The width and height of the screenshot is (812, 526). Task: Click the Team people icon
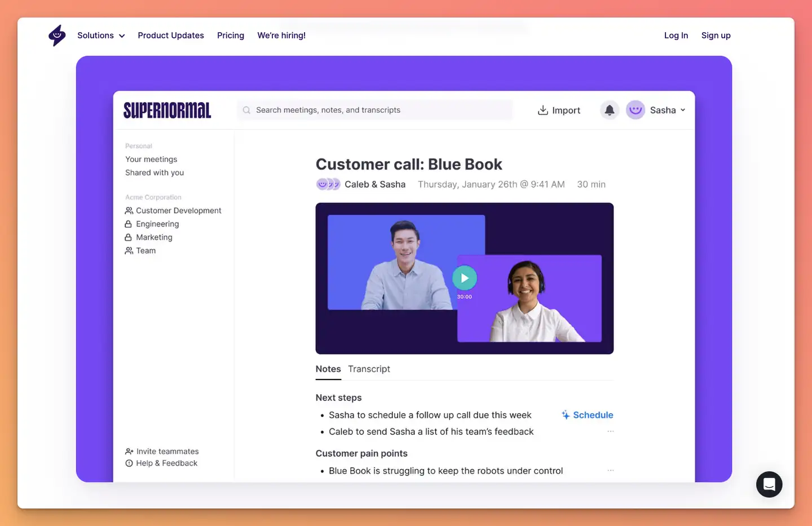tap(129, 251)
